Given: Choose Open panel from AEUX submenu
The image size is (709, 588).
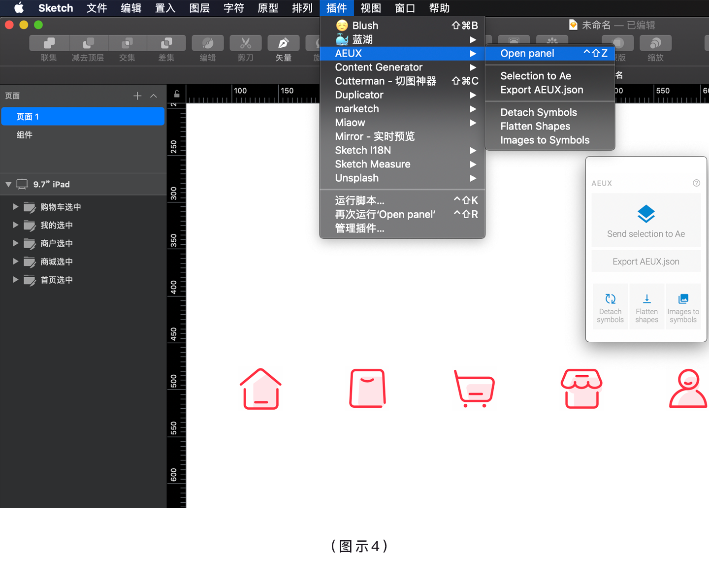Looking at the screenshot, I should pos(550,53).
